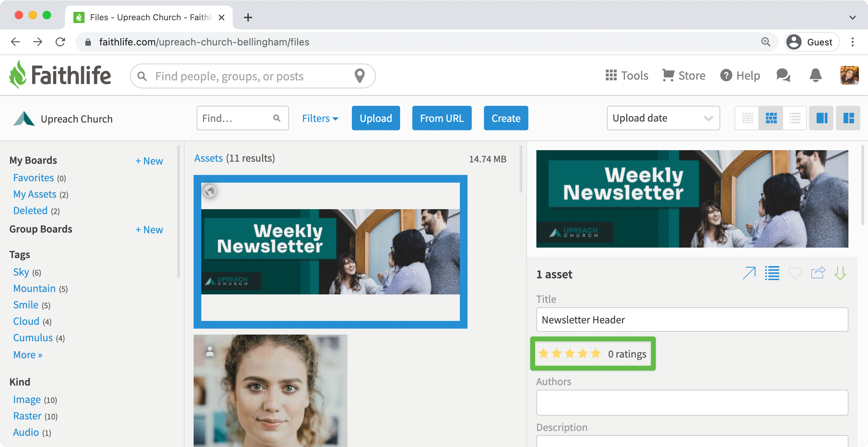Open a new browser tab
This screenshot has width=868, height=447.
click(x=248, y=17)
